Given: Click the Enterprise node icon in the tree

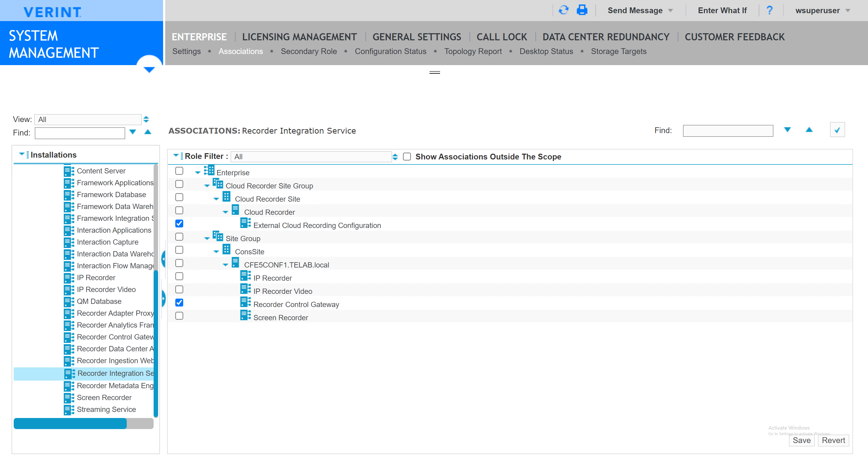Looking at the screenshot, I should (209, 171).
